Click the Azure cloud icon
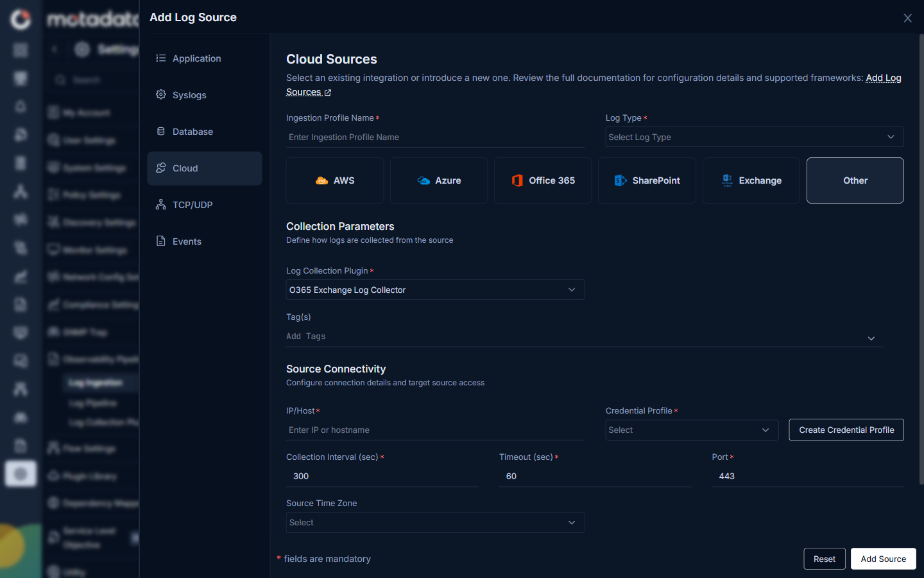The width and height of the screenshot is (924, 578). click(x=424, y=180)
